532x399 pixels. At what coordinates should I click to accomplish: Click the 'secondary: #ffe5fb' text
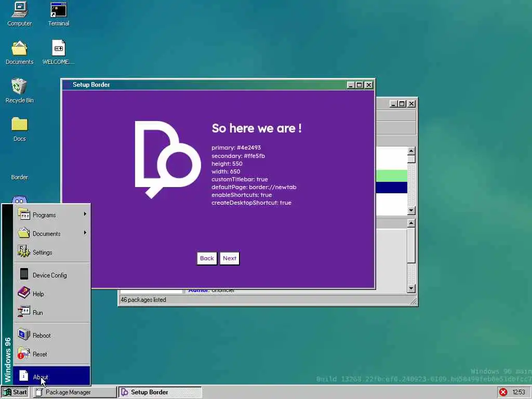pos(238,156)
